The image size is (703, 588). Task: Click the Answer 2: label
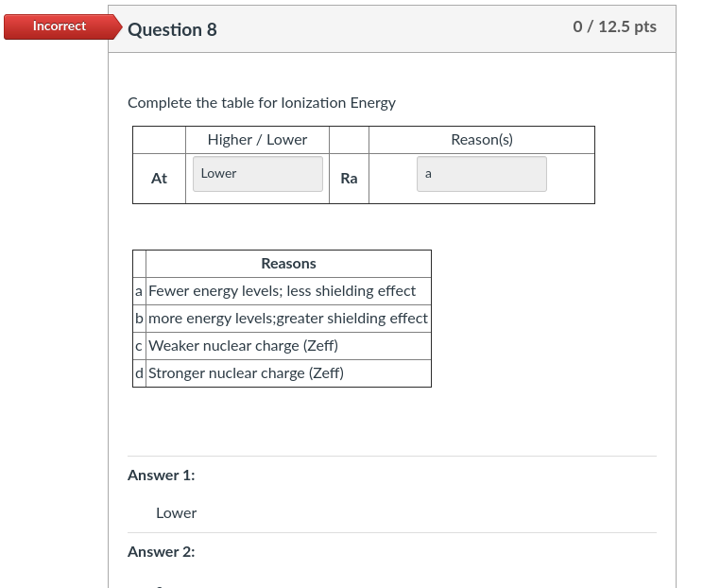pos(161,552)
